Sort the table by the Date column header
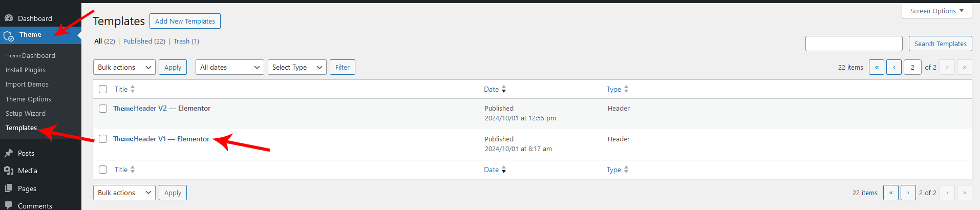Screen dimensions: 980x210 click(x=492, y=89)
